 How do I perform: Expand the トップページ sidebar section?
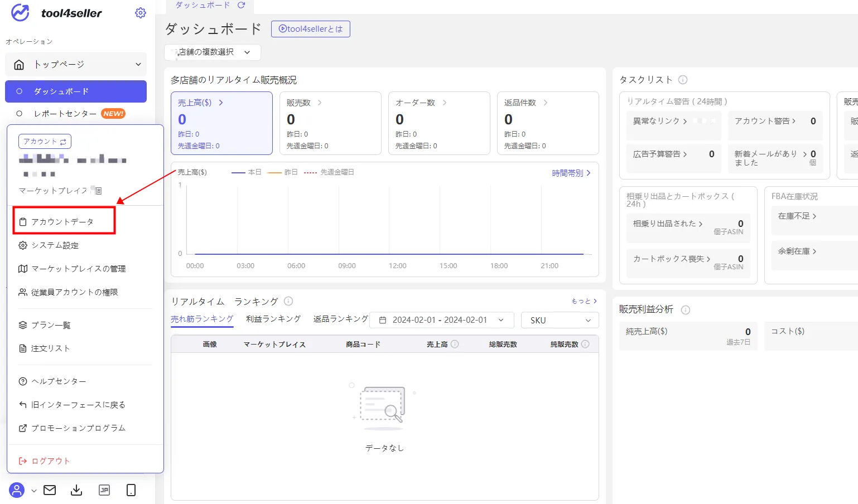[x=76, y=65]
